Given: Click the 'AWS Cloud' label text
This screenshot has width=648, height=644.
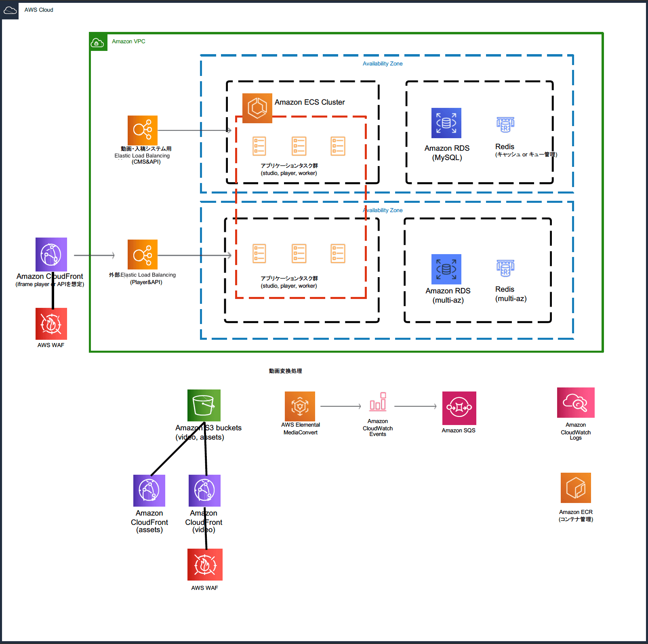Looking at the screenshot, I should (x=39, y=10).
